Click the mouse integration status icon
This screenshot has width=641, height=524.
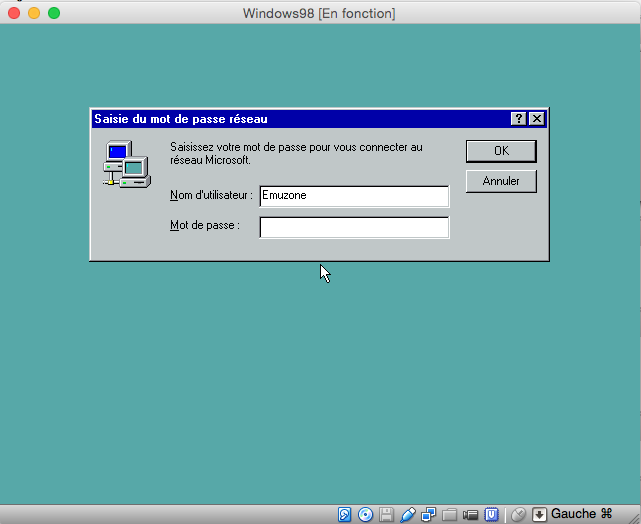click(x=518, y=515)
